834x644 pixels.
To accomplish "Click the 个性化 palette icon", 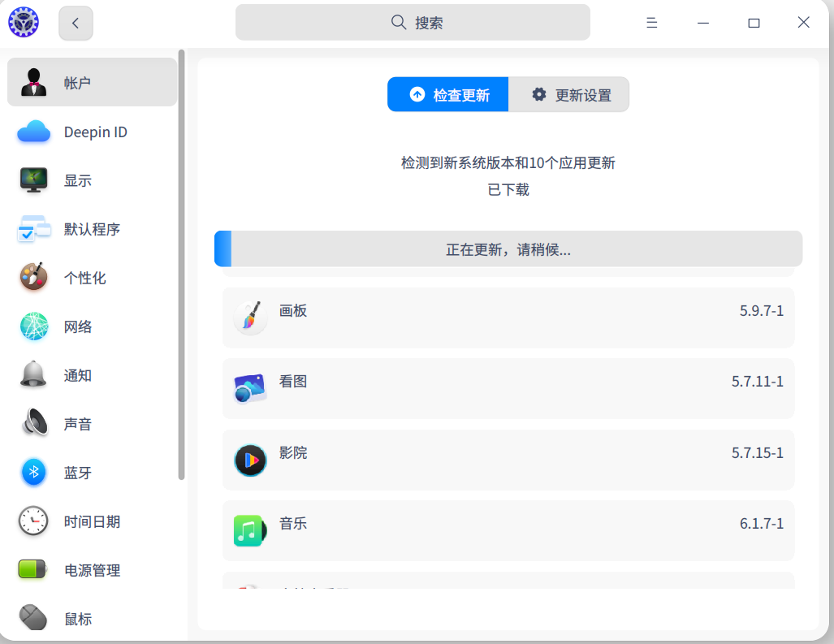I will point(33,277).
